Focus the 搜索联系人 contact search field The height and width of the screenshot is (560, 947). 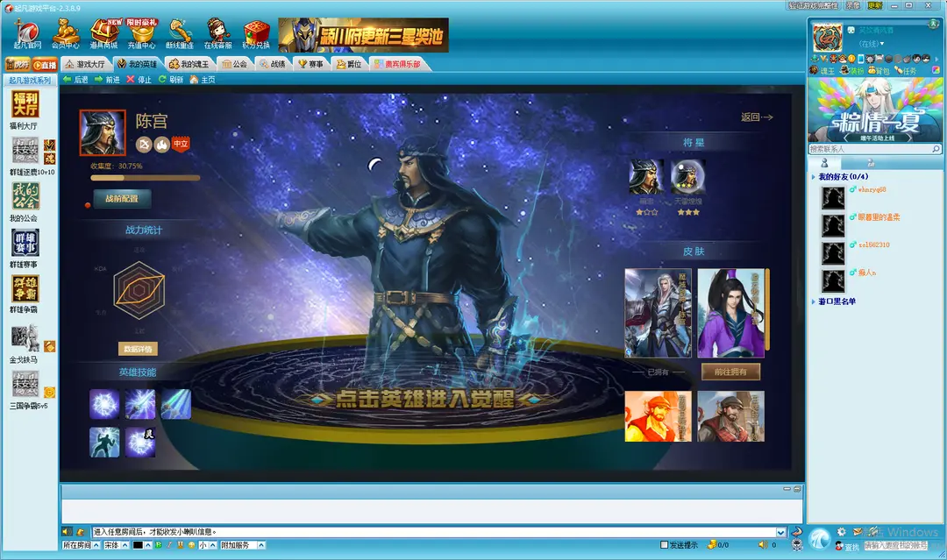875,148
